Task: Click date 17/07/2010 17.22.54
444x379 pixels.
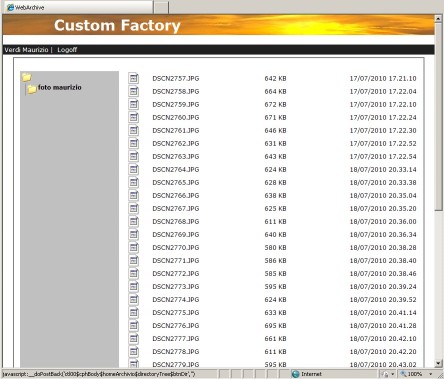Action: click(x=383, y=157)
